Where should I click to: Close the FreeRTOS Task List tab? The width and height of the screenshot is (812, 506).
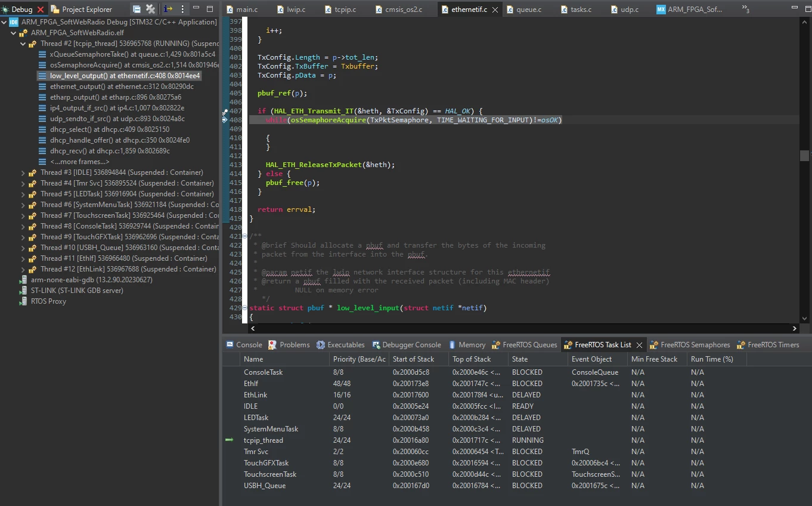(639, 345)
